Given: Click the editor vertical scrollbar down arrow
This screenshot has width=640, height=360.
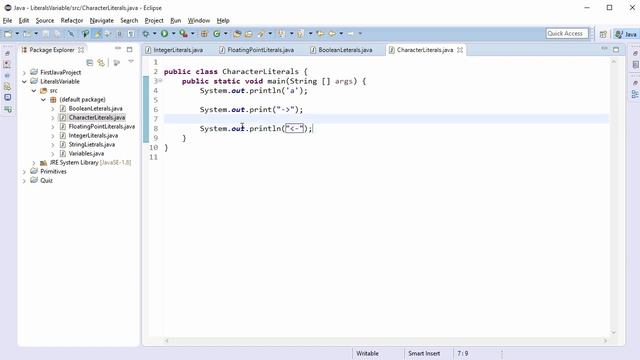Looking at the screenshot, I should click(613, 333).
